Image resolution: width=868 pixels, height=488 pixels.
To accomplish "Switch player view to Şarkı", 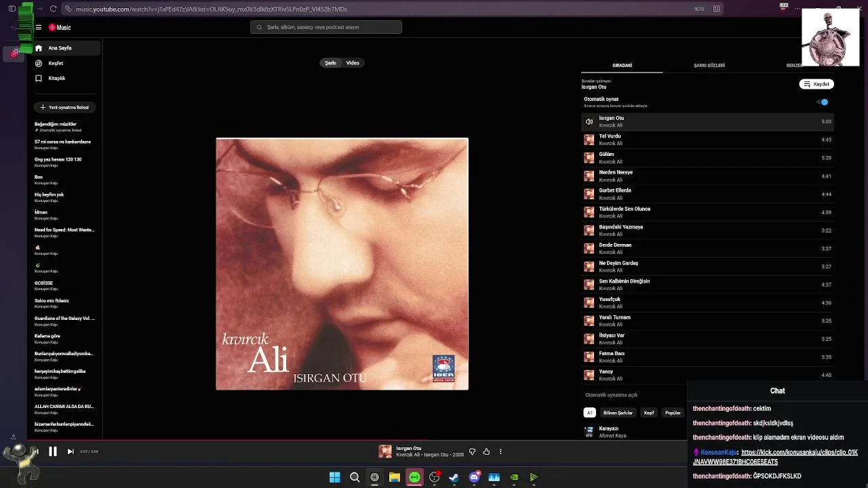I will click(330, 63).
